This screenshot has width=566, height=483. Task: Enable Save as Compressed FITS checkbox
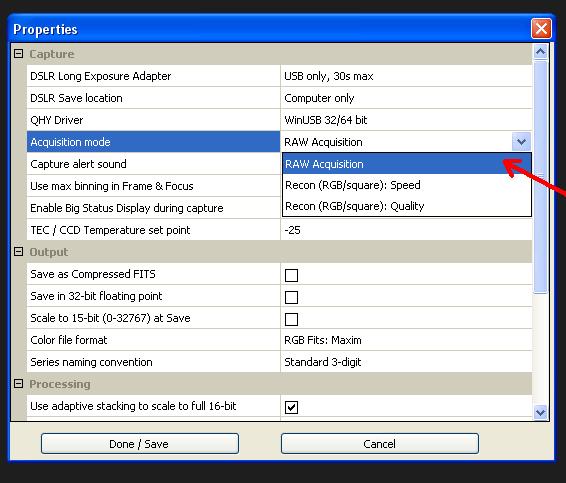(291, 275)
